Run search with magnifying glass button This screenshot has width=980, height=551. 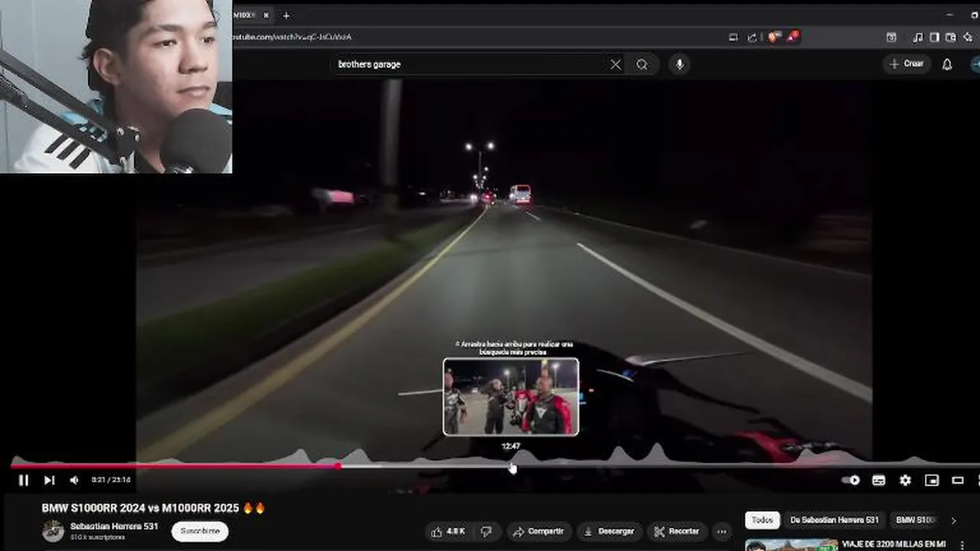pos(642,64)
